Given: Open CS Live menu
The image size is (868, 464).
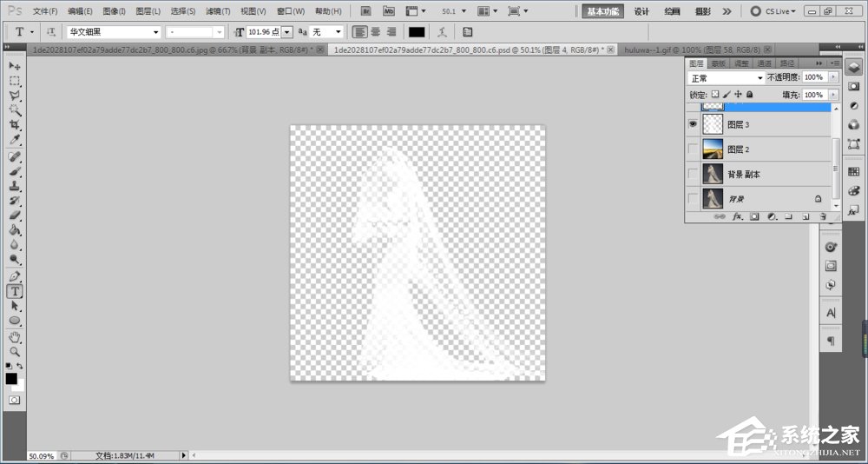Looking at the screenshot, I should 773,11.
